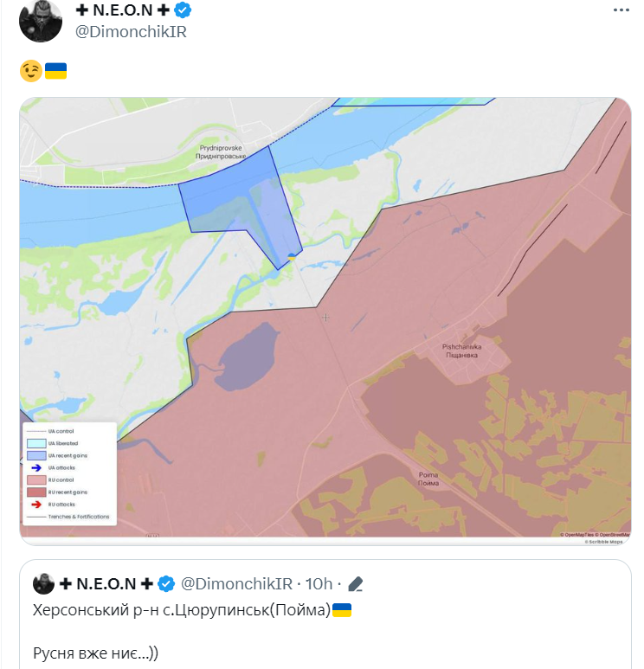Click the flag emoji after Пойма text
The image size is (644, 669).
(x=341, y=610)
